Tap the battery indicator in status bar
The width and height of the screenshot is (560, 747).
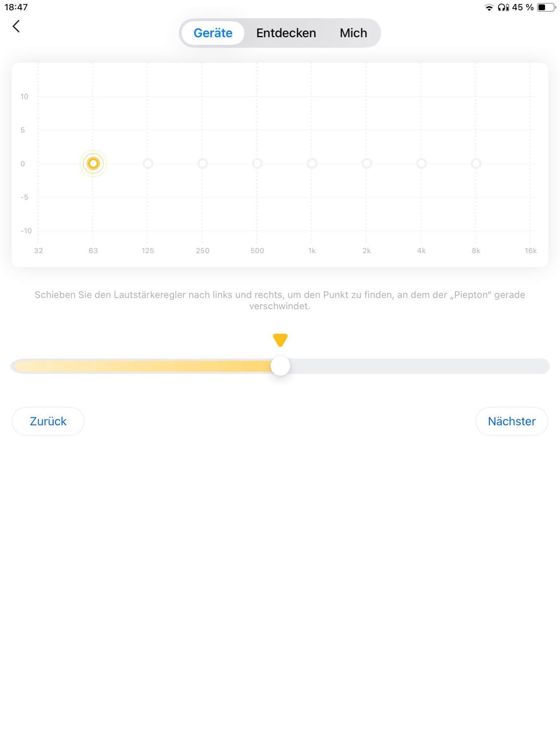tap(546, 7)
